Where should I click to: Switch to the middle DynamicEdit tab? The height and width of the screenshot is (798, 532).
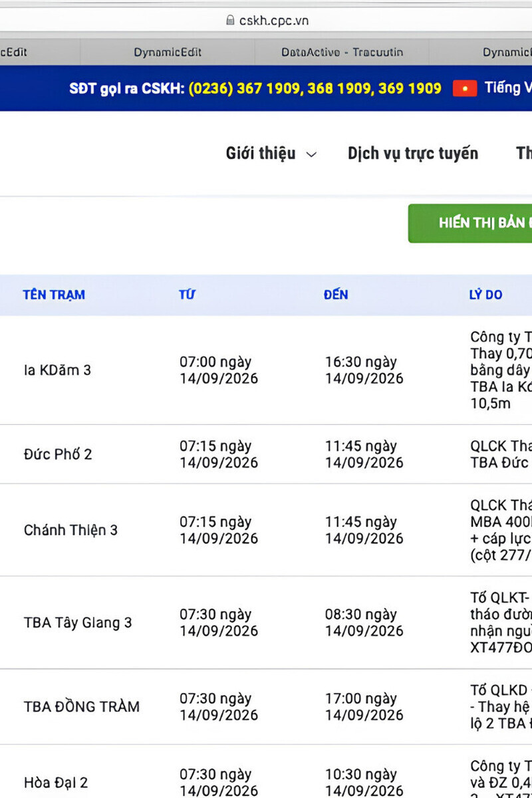168,52
